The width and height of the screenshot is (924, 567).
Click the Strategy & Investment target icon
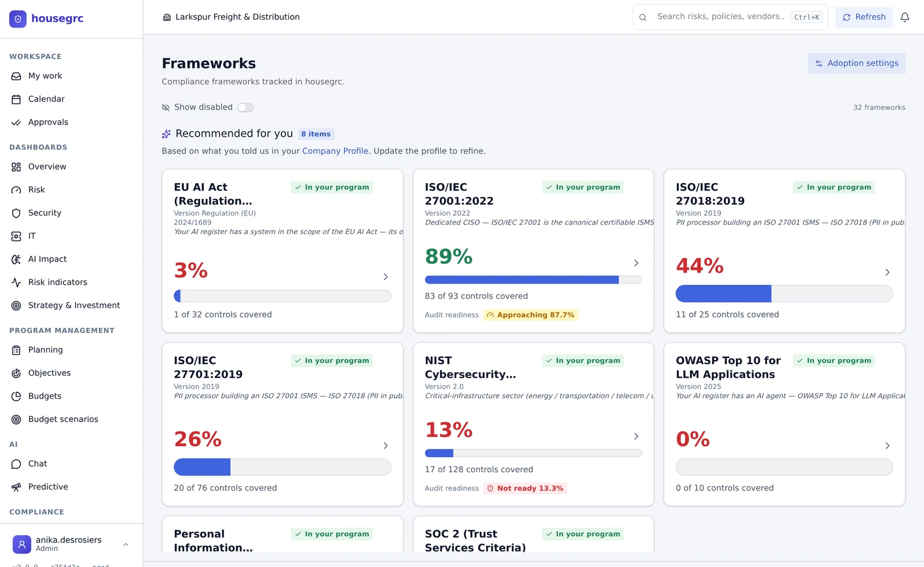click(16, 306)
